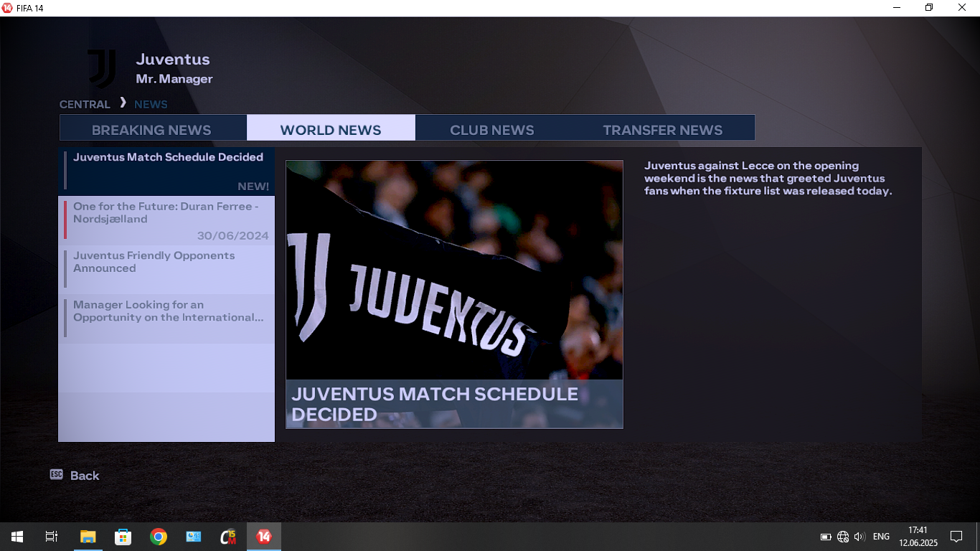Open the Transfer News tab
This screenshot has width=980, height=551.
coord(662,129)
